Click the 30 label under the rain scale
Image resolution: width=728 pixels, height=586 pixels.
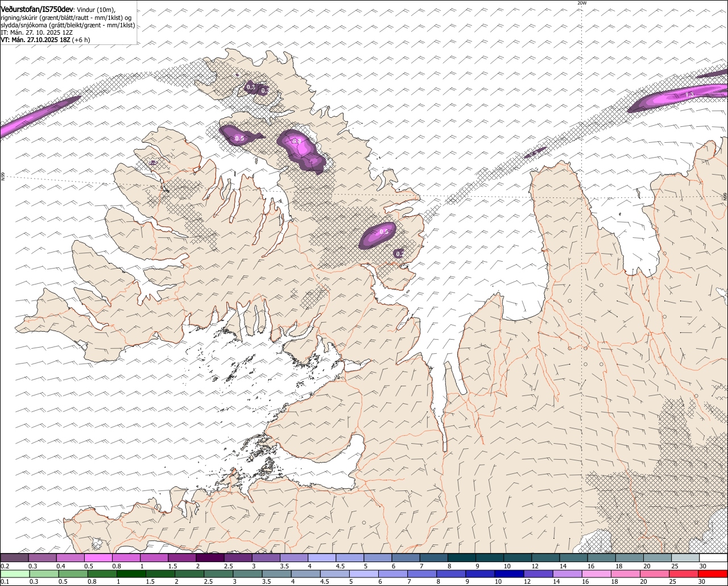(x=703, y=582)
